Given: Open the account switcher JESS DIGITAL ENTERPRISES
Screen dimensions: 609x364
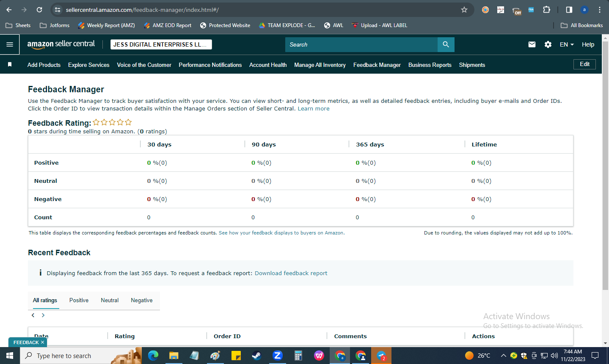Looking at the screenshot, I should click(x=161, y=44).
